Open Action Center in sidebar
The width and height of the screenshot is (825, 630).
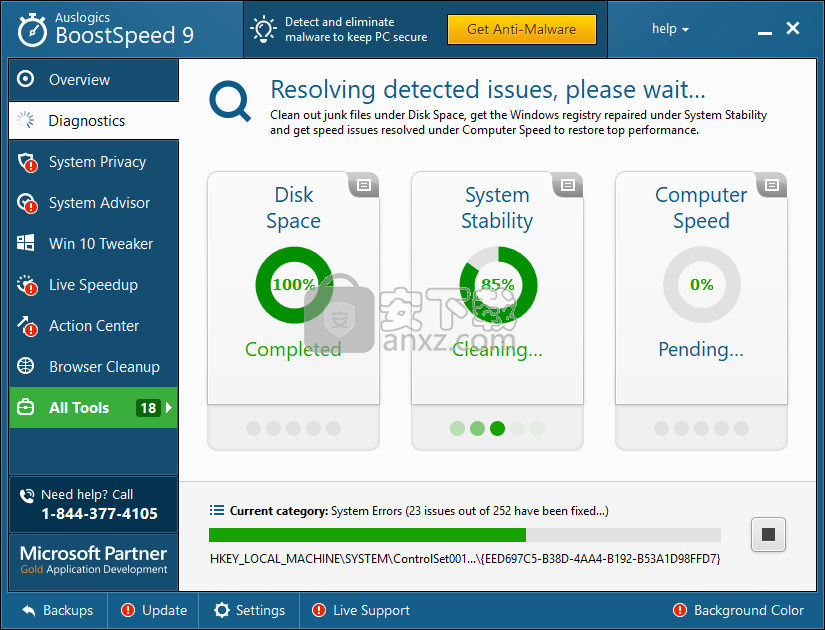pyautogui.click(x=94, y=326)
